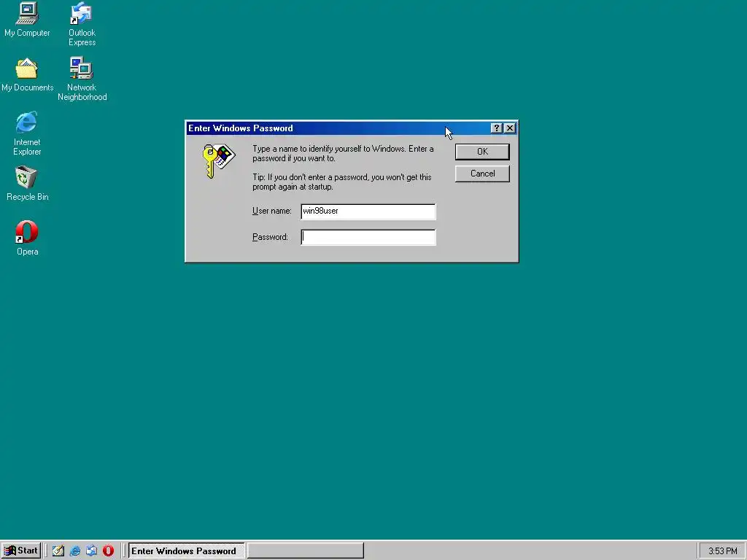Open Network Neighborhood desktop icon
This screenshot has width=747, height=560.
tap(82, 79)
